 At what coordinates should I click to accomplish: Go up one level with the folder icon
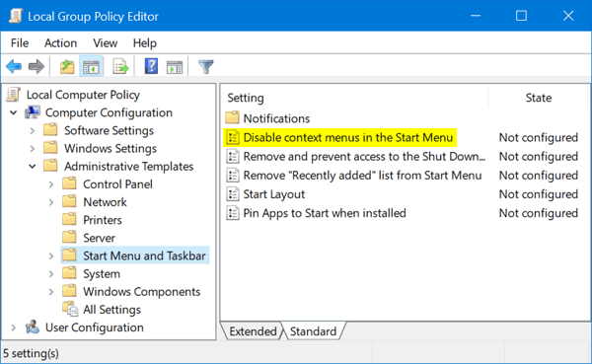pos(67,67)
